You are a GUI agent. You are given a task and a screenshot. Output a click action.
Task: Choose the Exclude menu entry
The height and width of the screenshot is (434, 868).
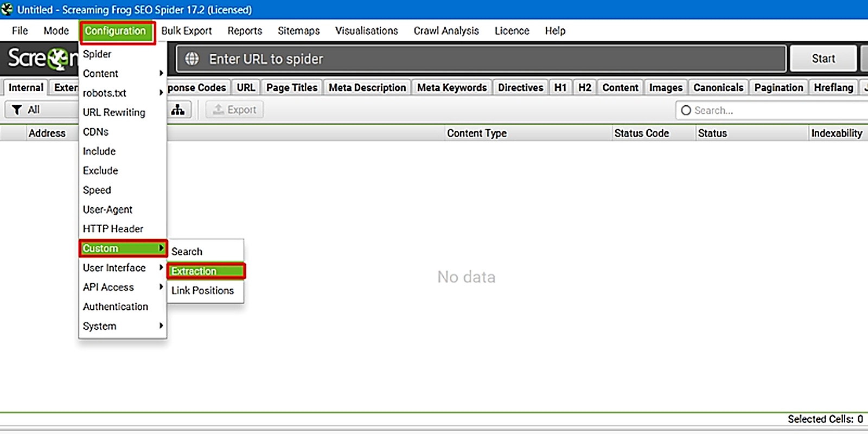(x=123, y=171)
